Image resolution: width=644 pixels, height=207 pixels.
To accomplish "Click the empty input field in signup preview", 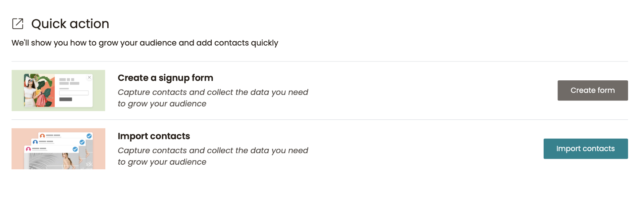I will 74,93.
